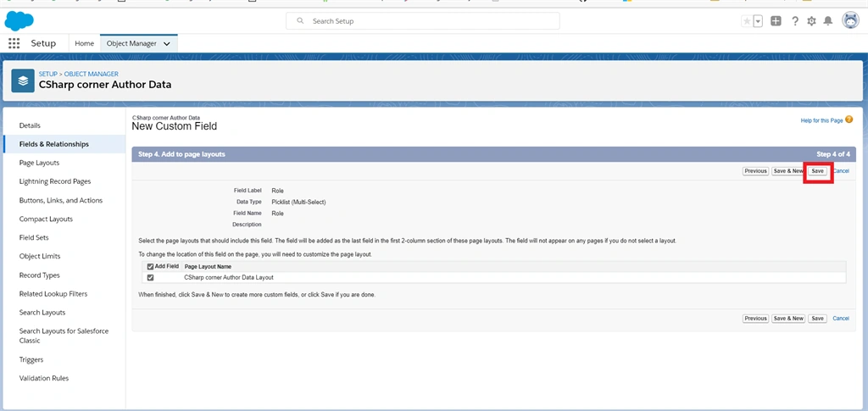Screen dimensions: 868x411
Task: Expand the Object Manager tab chevron
Action: [167, 44]
